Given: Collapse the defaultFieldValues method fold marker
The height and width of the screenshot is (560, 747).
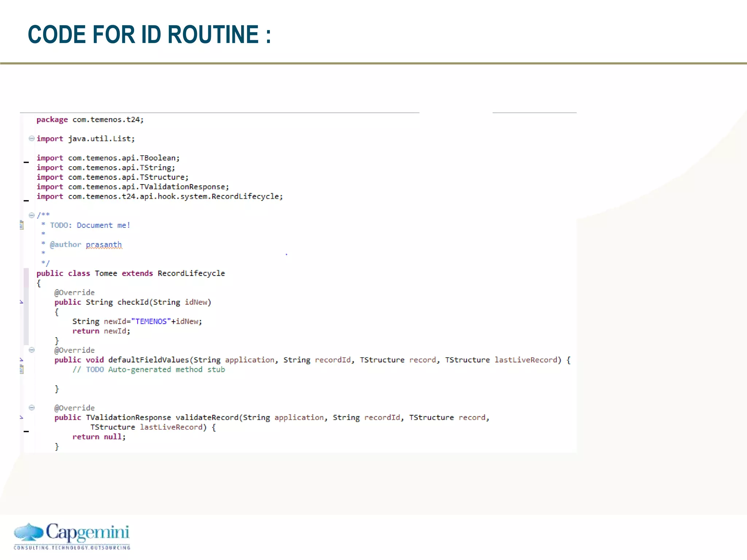Looking at the screenshot, I should 32,350.
